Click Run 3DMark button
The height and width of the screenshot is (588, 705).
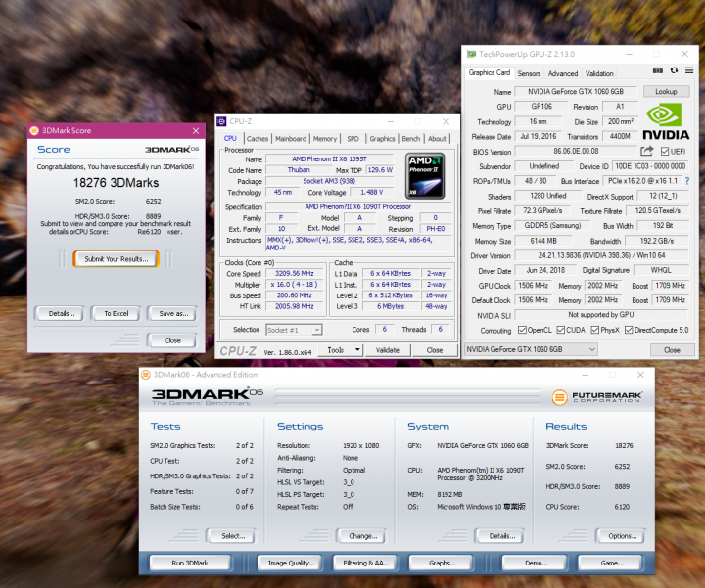[x=190, y=563]
